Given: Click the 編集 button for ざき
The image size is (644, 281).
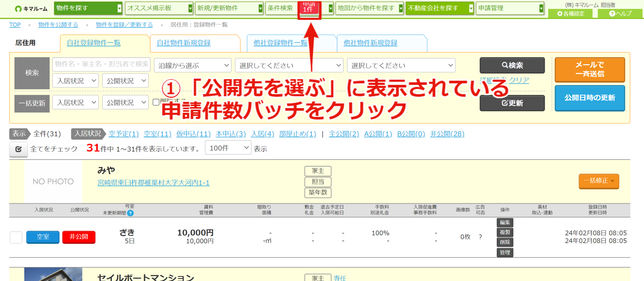Looking at the screenshot, I should pos(505,222).
